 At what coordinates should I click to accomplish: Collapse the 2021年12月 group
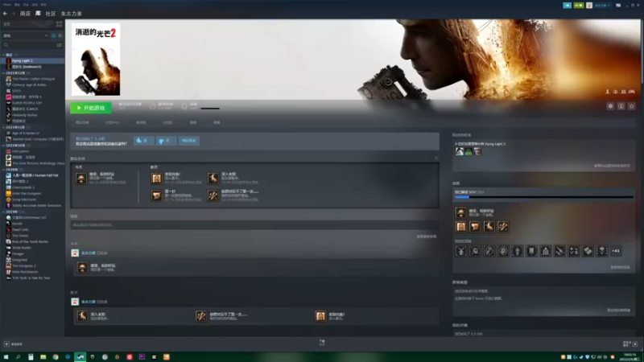tap(3, 72)
